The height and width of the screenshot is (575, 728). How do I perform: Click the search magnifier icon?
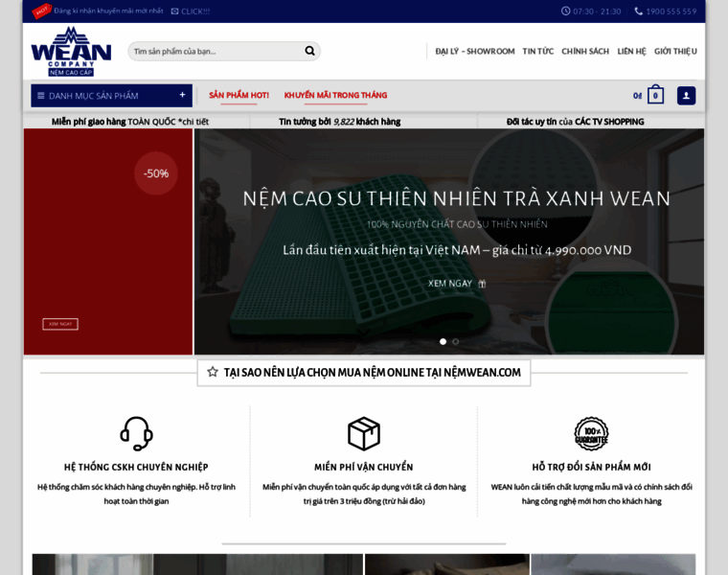coord(309,51)
